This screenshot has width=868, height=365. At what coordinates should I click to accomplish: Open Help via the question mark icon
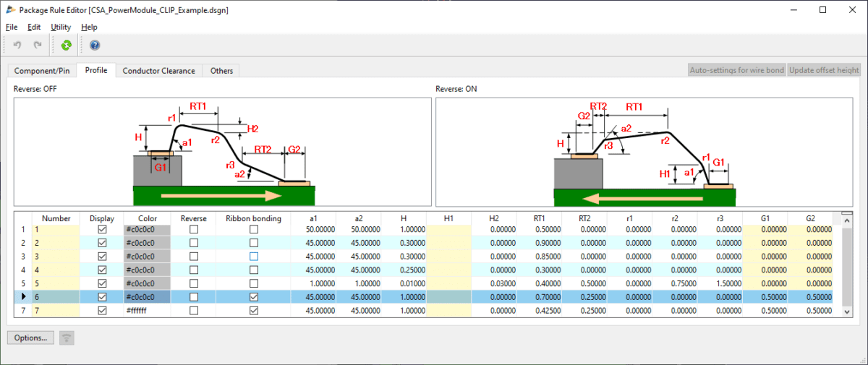coord(95,46)
